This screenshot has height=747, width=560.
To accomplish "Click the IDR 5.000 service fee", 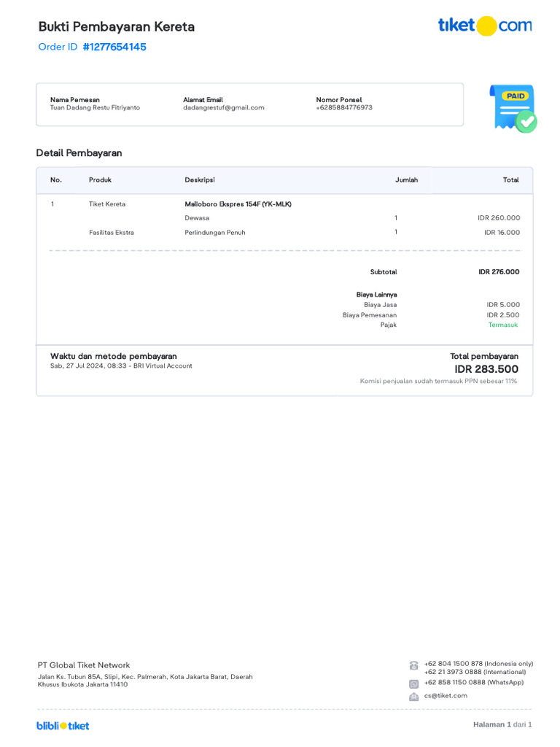I will coord(503,304).
